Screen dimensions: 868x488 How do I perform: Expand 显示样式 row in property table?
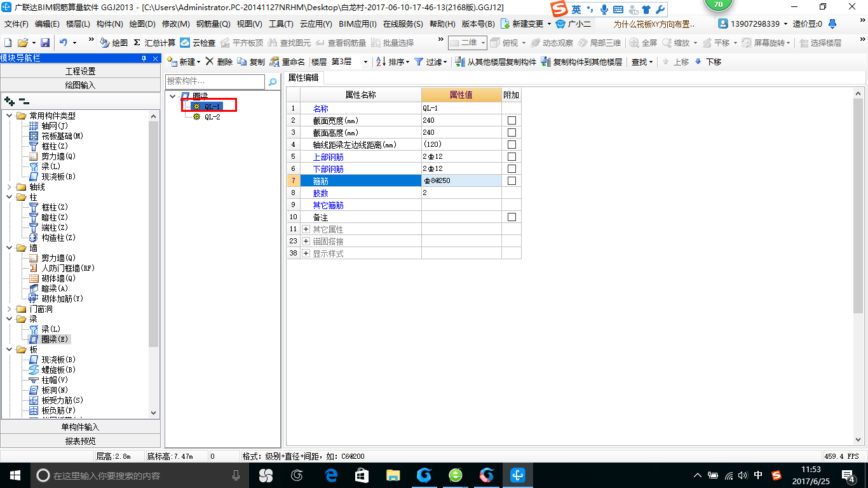[x=306, y=253]
